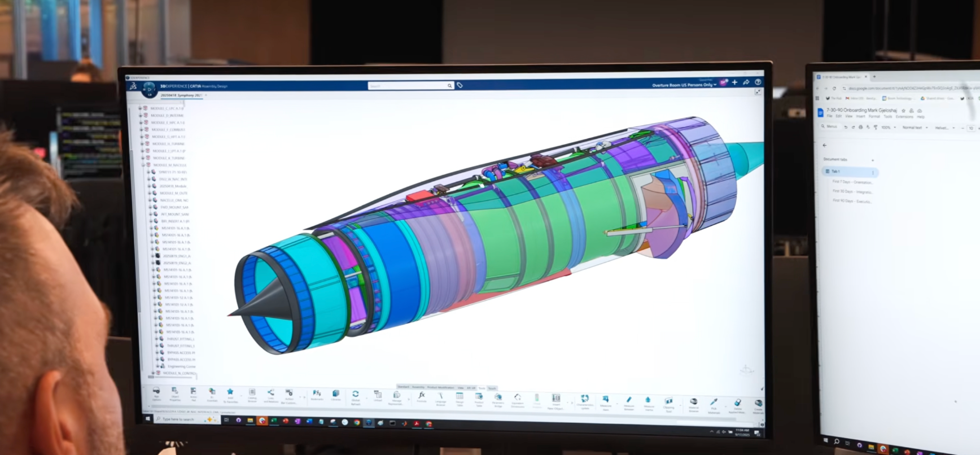Open the Overture Boom US Persons Only dropdown
This screenshot has height=455, width=980.
coord(684,85)
